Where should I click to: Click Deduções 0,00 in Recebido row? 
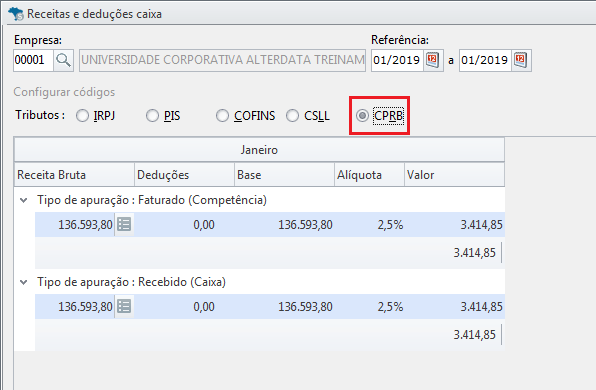(204, 306)
